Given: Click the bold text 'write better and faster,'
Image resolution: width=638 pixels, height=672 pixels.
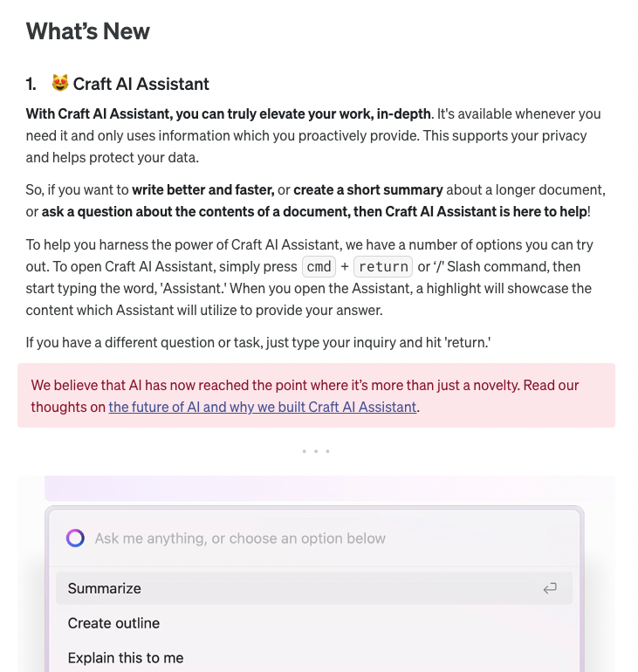Looking at the screenshot, I should tap(203, 189).
